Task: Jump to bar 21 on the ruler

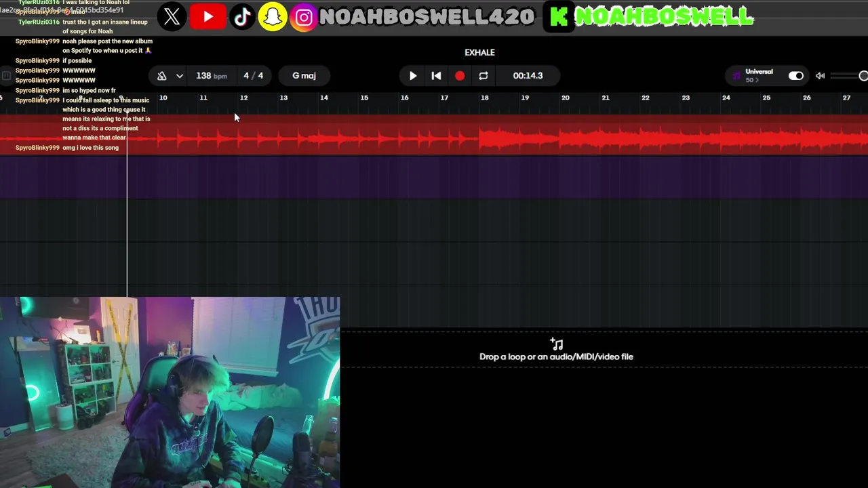Action: coord(605,98)
